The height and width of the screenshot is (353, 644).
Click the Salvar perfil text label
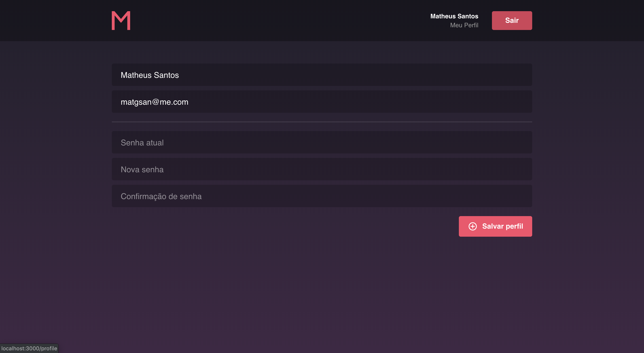(502, 226)
